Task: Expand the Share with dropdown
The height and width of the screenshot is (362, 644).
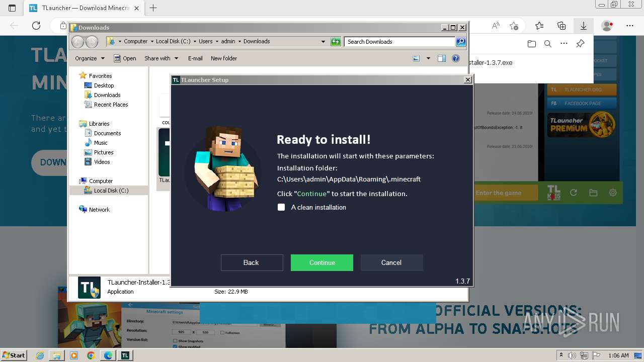Action: click(x=162, y=58)
